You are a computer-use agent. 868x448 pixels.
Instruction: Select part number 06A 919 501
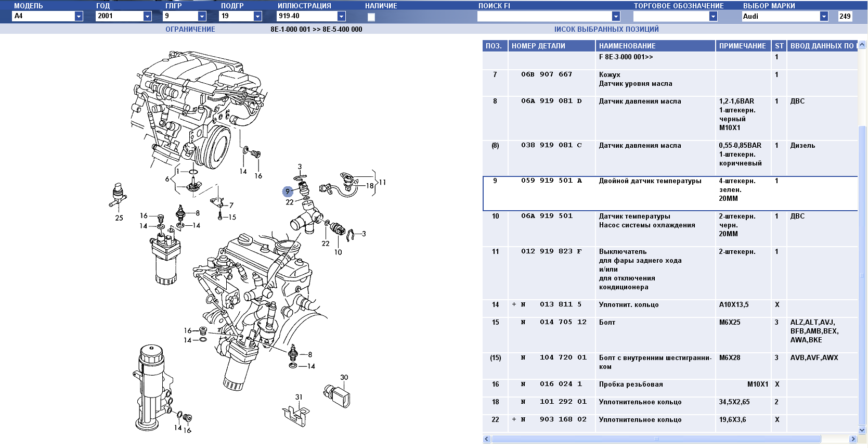547,216
